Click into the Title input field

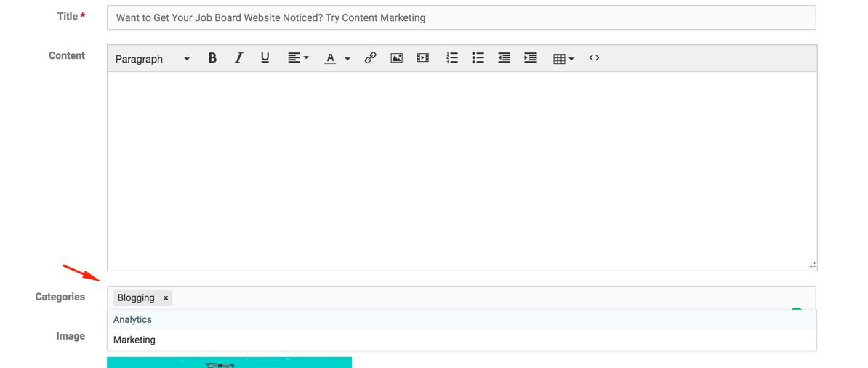[461, 17]
